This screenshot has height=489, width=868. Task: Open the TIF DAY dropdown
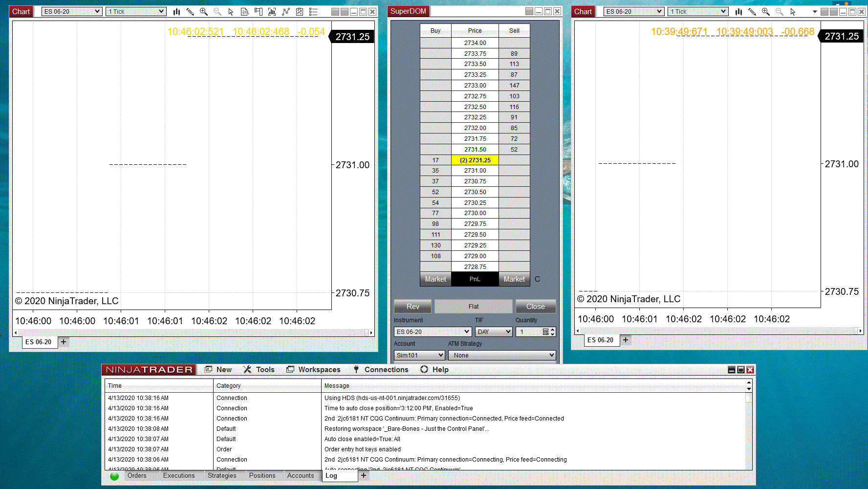click(x=494, y=332)
